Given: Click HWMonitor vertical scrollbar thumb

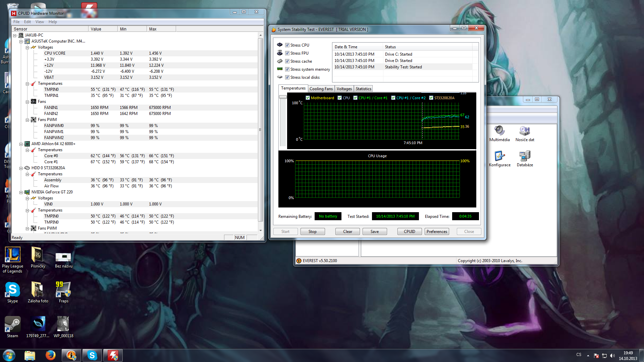Looking at the screenshot, I should pyautogui.click(x=260, y=130).
